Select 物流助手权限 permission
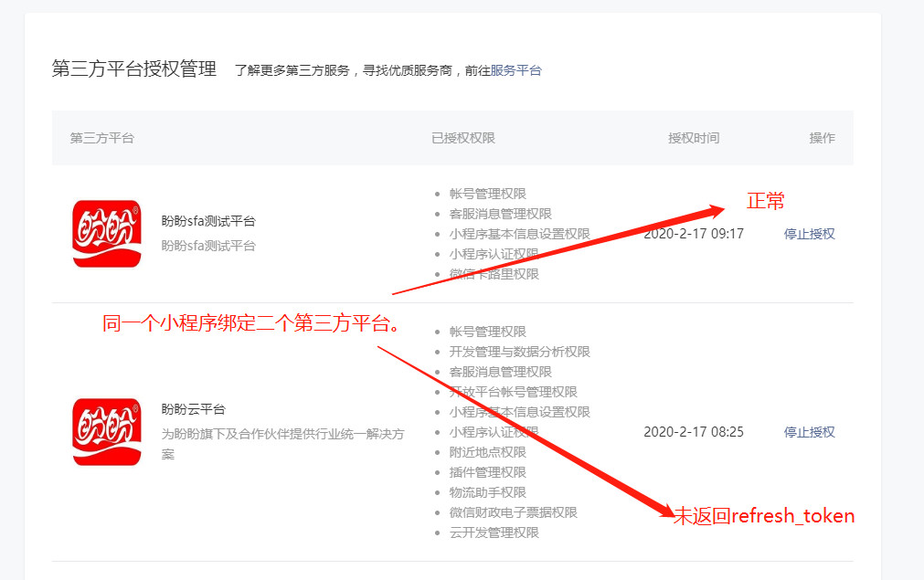The width and height of the screenshot is (924, 580). (487, 492)
